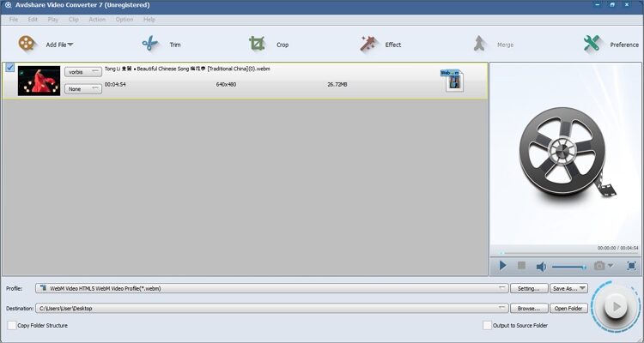Image resolution: width=644 pixels, height=343 pixels.
Task: Open the File menu
Action: (14, 19)
